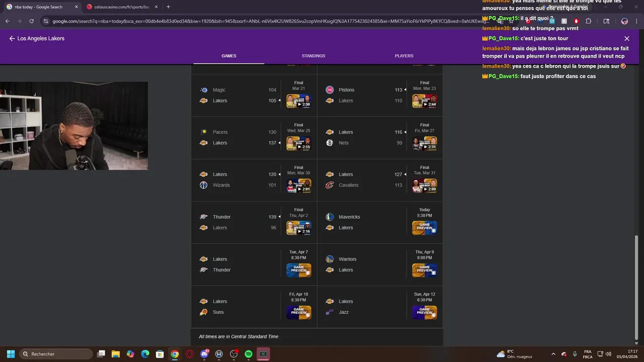Open the PLAYERS tab

(x=404, y=56)
